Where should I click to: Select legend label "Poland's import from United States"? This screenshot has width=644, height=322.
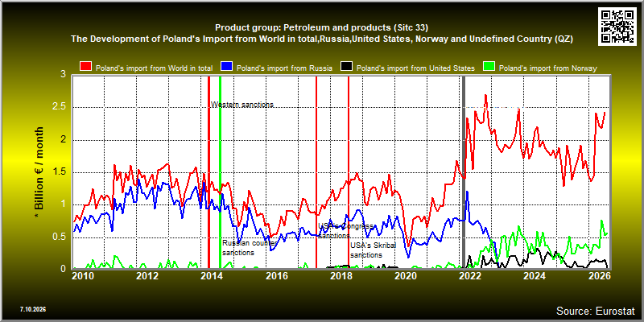[x=415, y=68]
